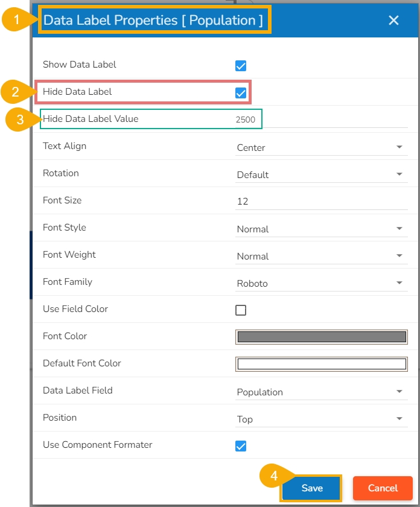Choose a Font Family from dropdown

(320, 283)
